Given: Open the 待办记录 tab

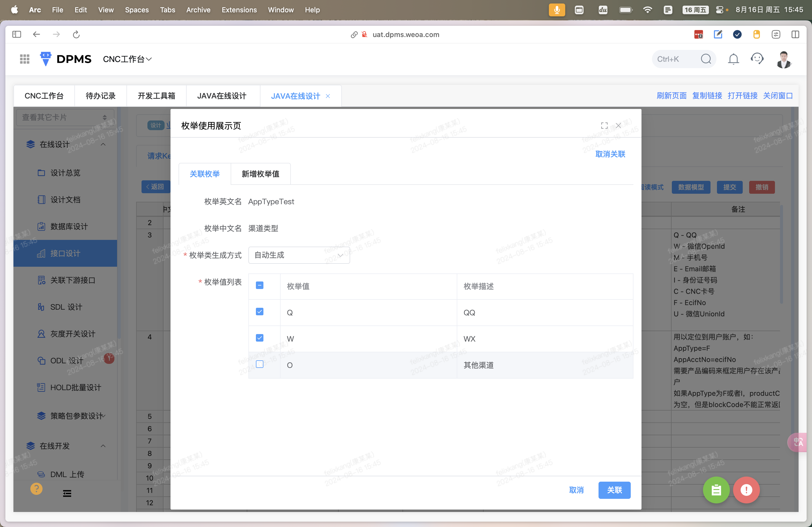Looking at the screenshot, I should [101, 96].
